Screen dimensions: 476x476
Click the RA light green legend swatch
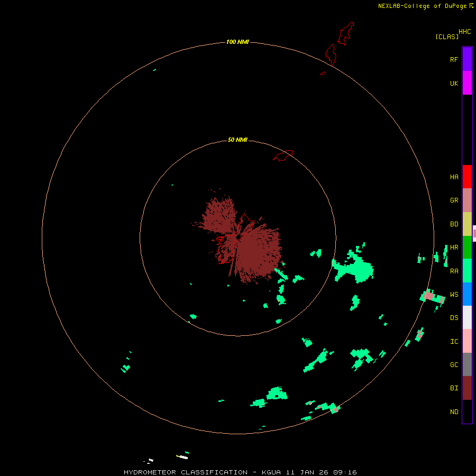pos(467,271)
